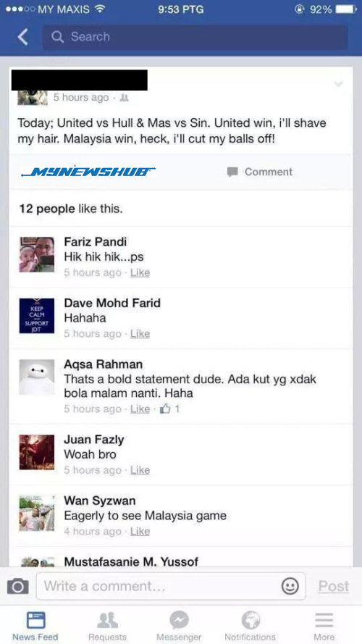Open the Messenger tab
Image resolution: width=362 pixels, height=644 pixels.
coord(179,625)
